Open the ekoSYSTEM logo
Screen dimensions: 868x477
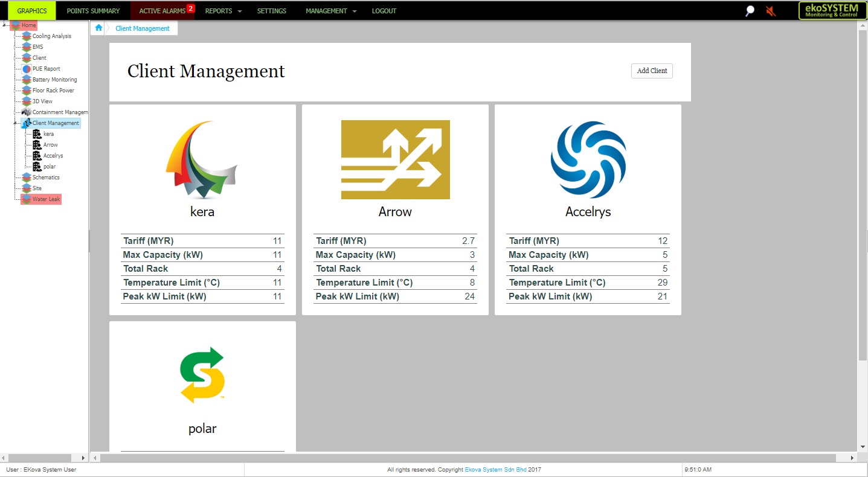click(x=832, y=10)
